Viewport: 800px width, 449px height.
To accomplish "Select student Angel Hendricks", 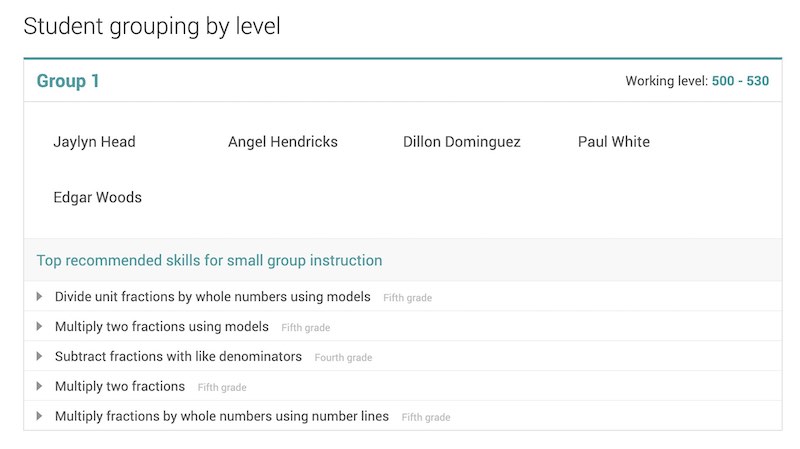I will pos(283,142).
